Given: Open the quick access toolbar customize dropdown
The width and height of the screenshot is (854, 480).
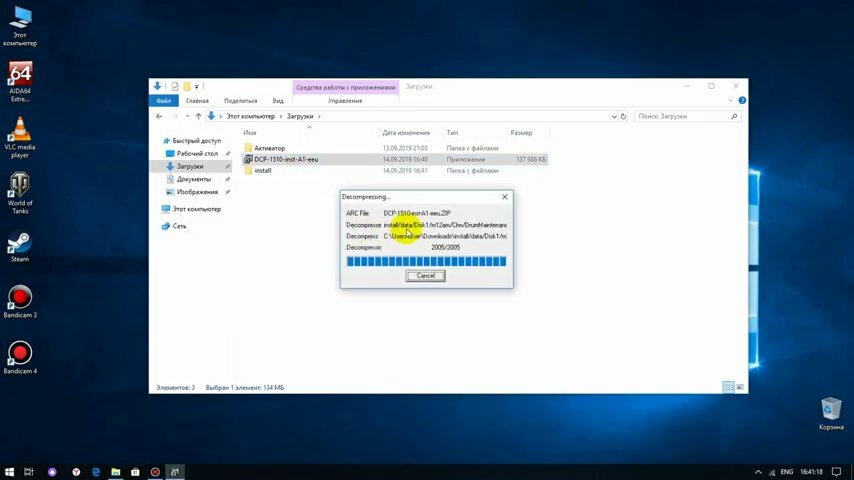Looking at the screenshot, I should [x=197, y=86].
